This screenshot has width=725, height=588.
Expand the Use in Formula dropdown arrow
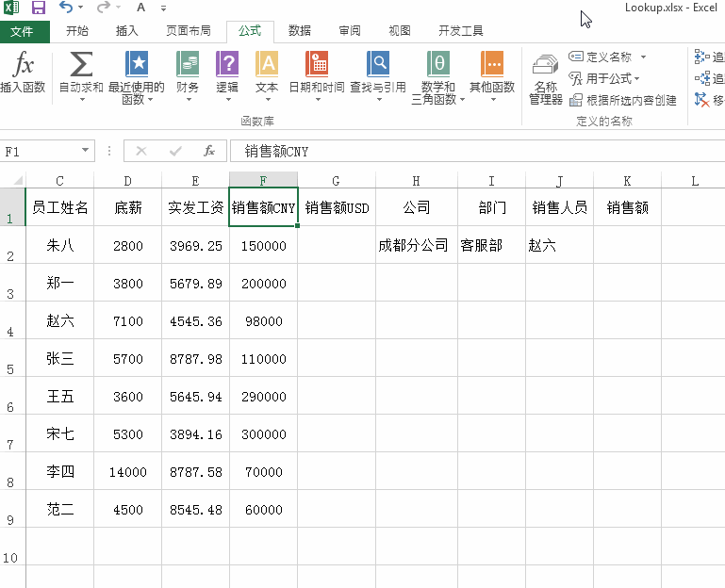[x=636, y=78]
